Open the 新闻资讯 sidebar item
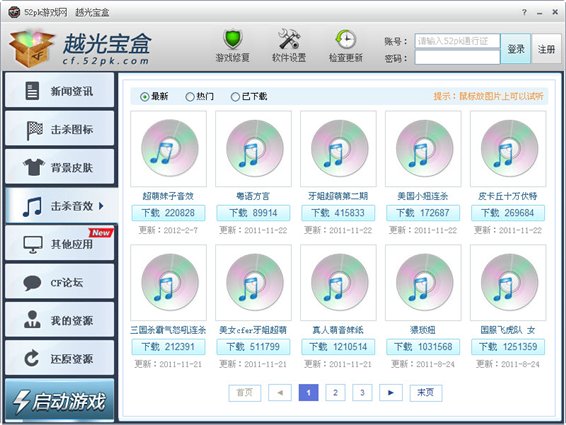This screenshot has height=425, width=566. pos(60,90)
